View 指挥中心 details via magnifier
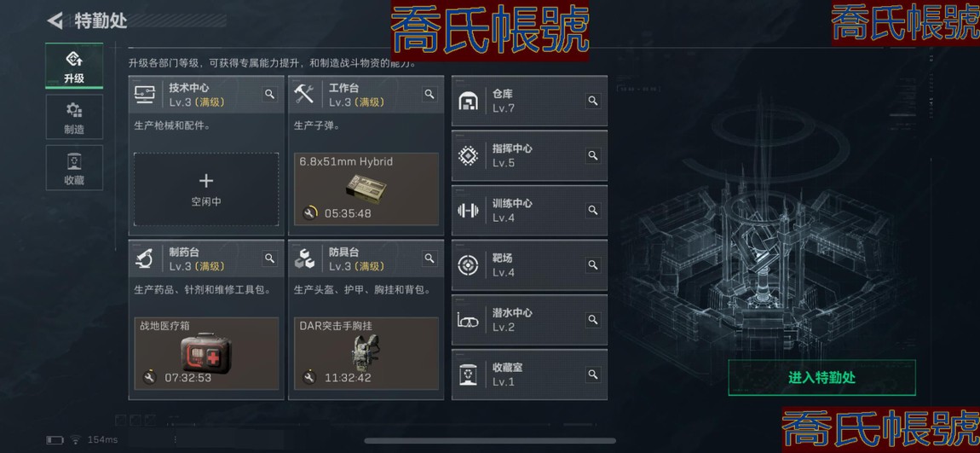This screenshot has height=453, width=980. pos(593,155)
